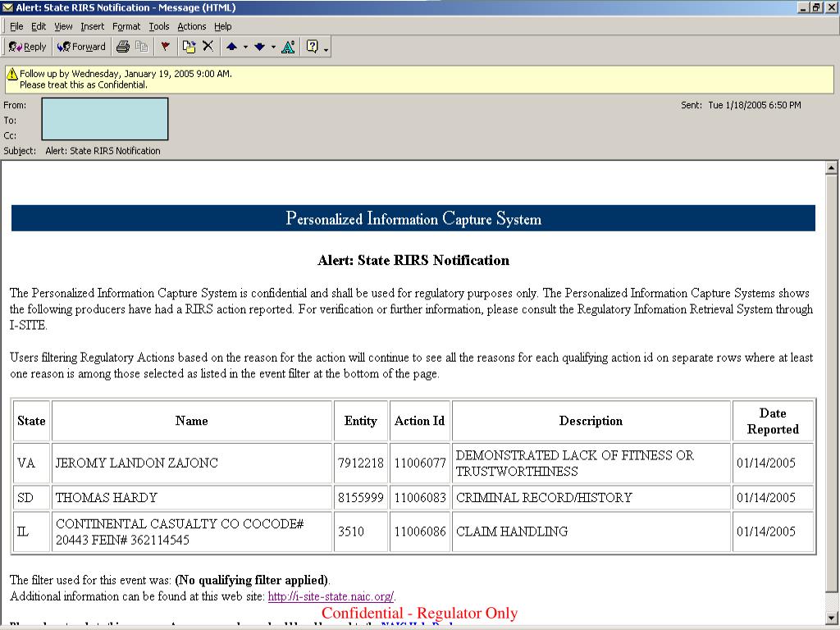Select the CONTINENTAL CASUALTY CO cell
This screenshot has height=630, width=840.
tap(192, 532)
